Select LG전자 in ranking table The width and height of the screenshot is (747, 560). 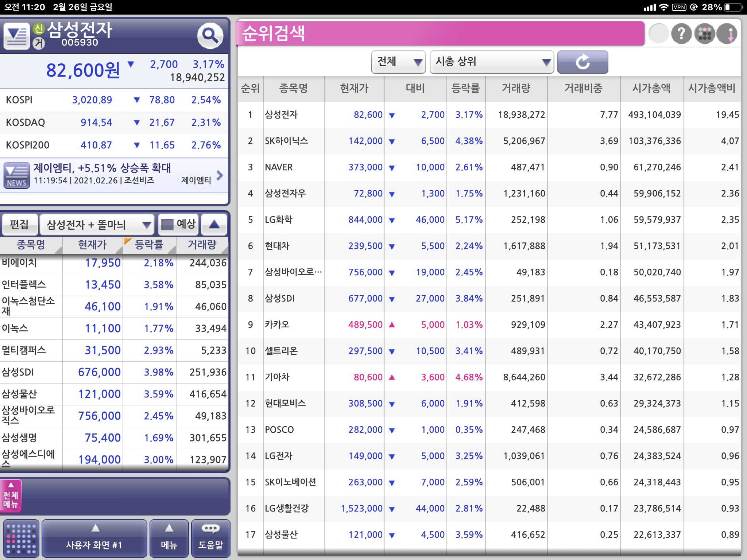(489, 456)
